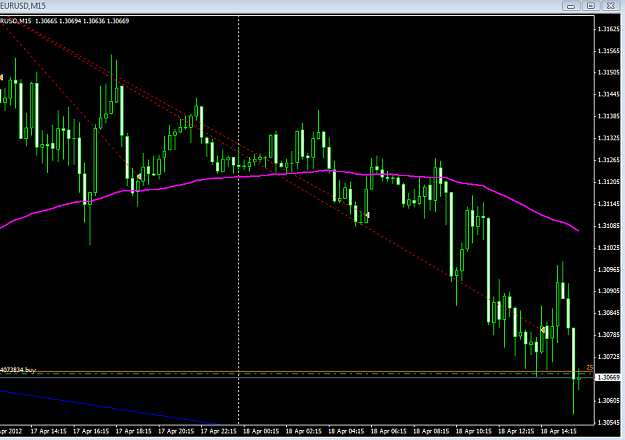625x440 pixels.
Task: Click the current price tag 1.30669
Action: (x=608, y=377)
